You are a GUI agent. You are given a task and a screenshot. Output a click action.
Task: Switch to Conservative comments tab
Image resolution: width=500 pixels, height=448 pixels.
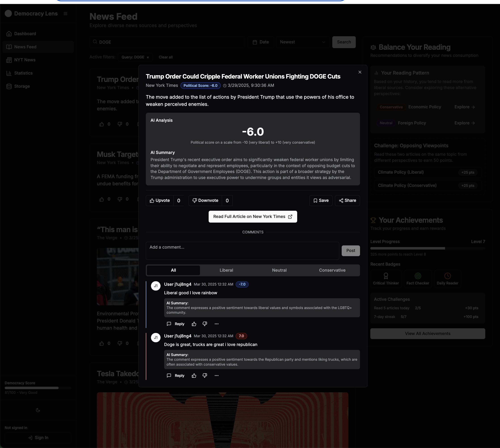click(332, 270)
